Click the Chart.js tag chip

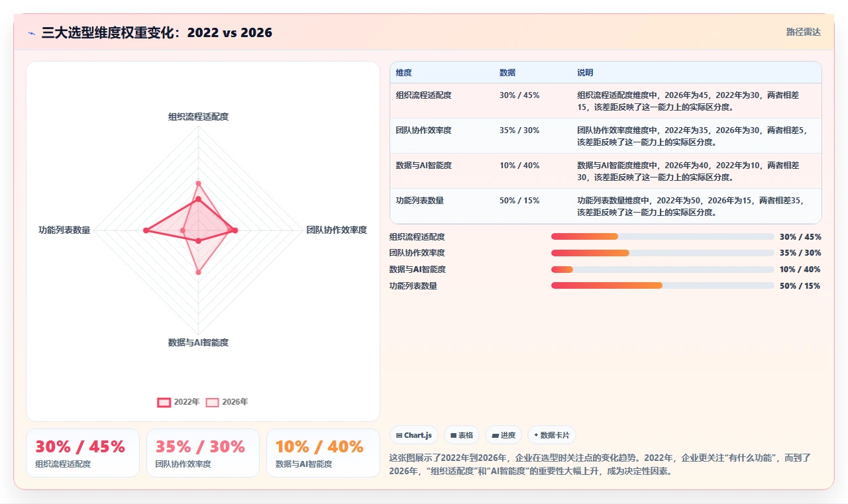pyautogui.click(x=414, y=435)
